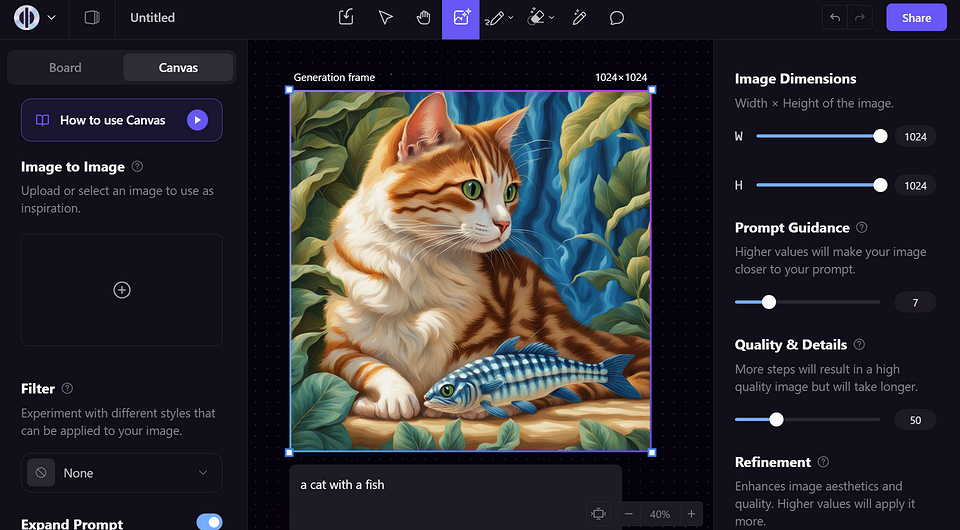Activate the hand pan tool

(x=423, y=18)
